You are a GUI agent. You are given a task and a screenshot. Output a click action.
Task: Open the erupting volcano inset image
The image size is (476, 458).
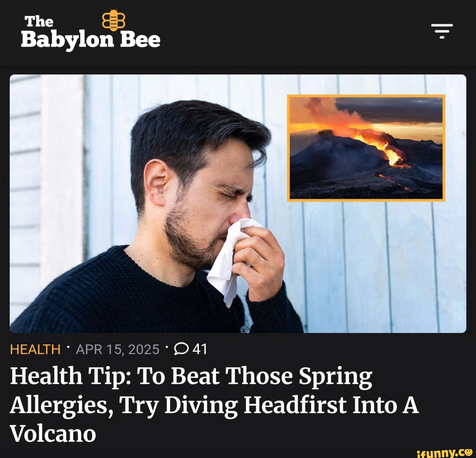366,148
